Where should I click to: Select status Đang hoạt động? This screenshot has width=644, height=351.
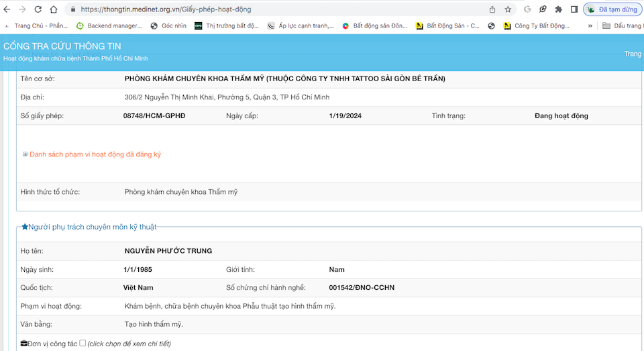[x=561, y=116]
